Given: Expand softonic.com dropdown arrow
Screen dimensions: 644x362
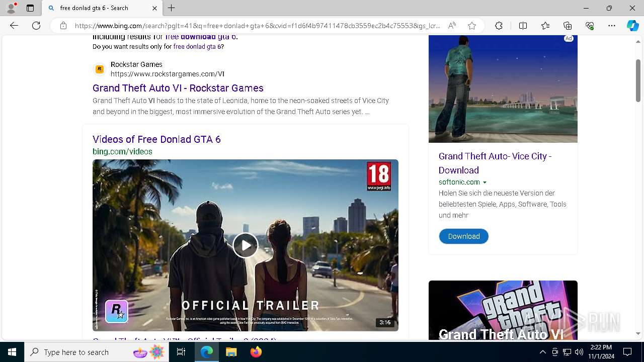Looking at the screenshot, I should (485, 183).
